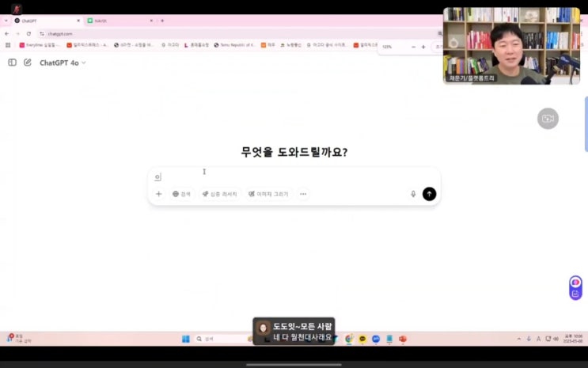Open Chrome from the taskbar
The image size is (588, 368).
(349, 339)
